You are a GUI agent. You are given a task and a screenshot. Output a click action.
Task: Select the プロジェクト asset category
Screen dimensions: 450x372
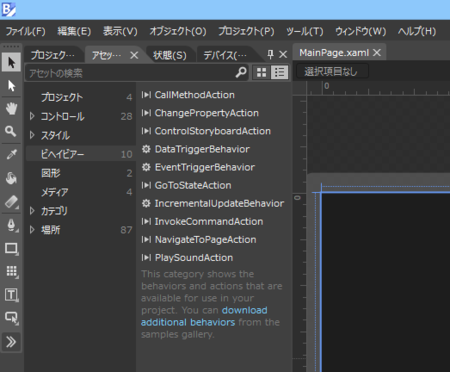pos(81,97)
